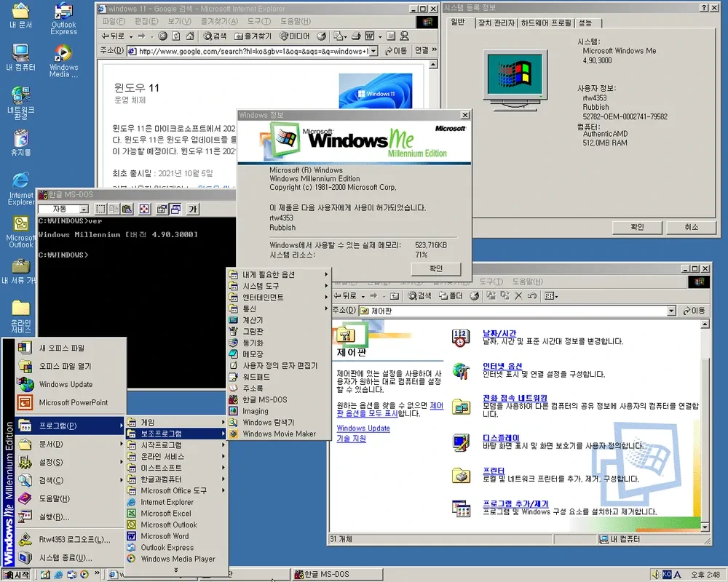Screen dimensions: 728x582
Task: Click 이동 button next to Internet Explorer address bar
Action: pyautogui.click(x=396, y=51)
